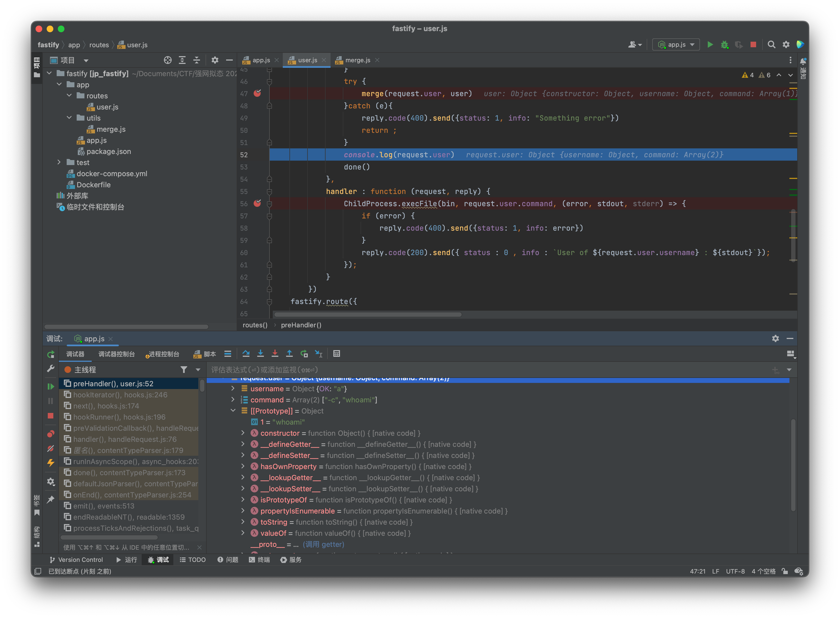This screenshot has height=618, width=840.
Task: Switch to app.js editor tab
Action: pos(261,60)
